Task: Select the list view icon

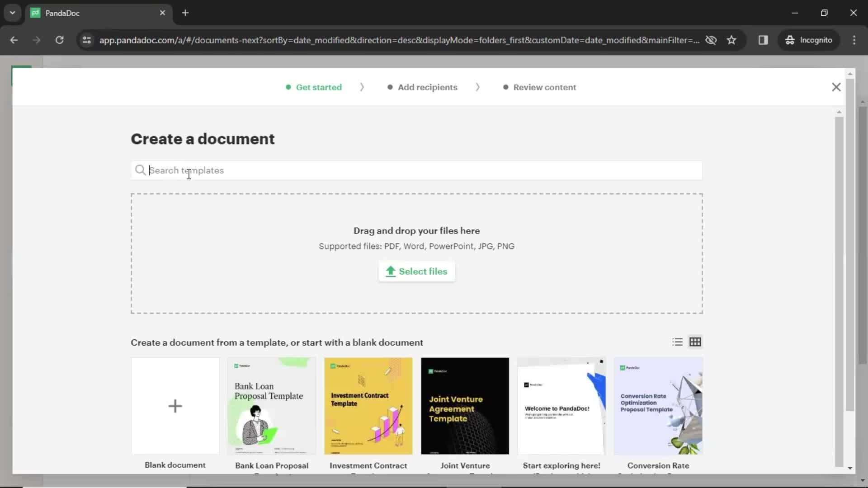Action: click(x=677, y=342)
